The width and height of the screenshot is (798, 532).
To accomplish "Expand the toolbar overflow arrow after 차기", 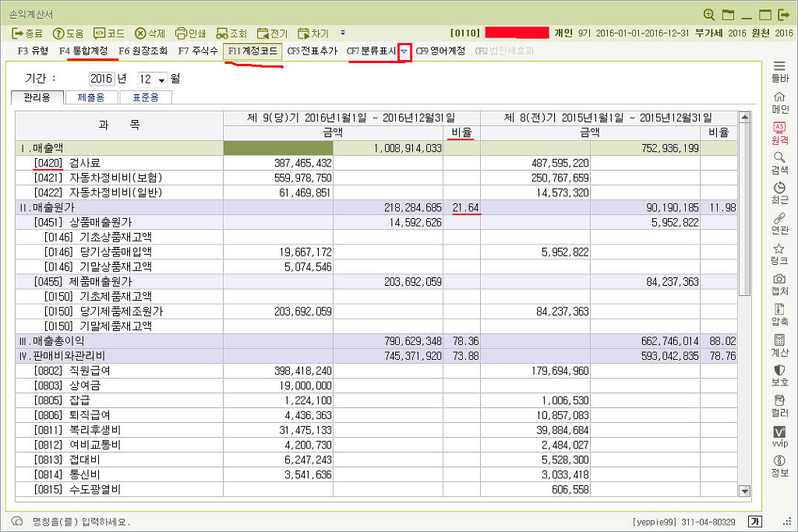I will coord(343,33).
